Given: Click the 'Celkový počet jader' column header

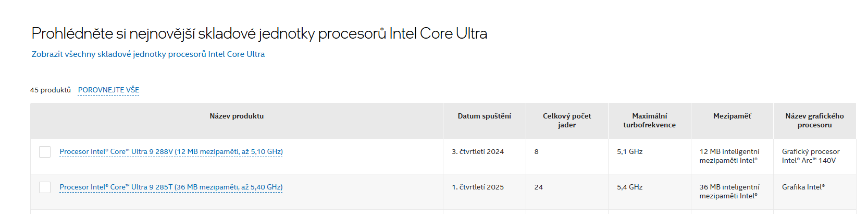Looking at the screenshot, I should [x=567, y=121].
